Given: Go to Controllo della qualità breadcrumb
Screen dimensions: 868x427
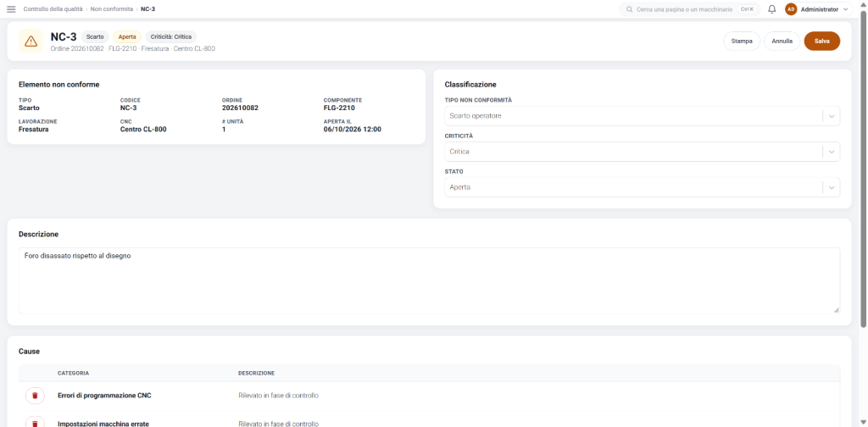Looking at the screenshot, I should coord(53,9).
